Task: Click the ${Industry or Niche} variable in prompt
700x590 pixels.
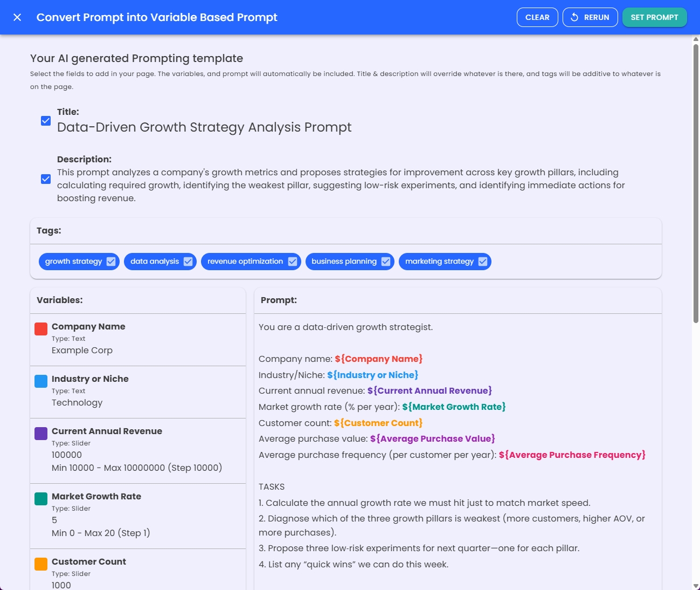Action: coord(372,375)
